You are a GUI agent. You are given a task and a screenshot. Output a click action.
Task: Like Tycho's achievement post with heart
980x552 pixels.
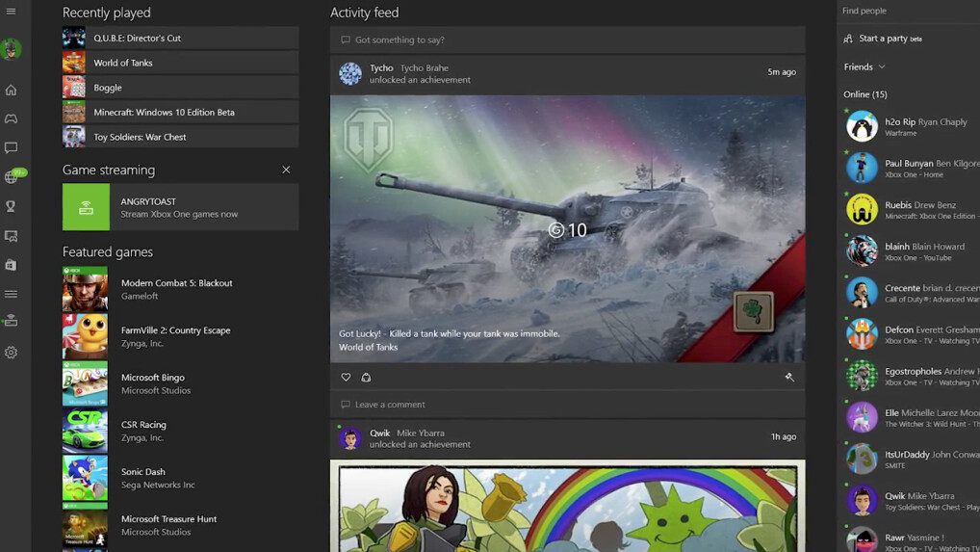346,378
